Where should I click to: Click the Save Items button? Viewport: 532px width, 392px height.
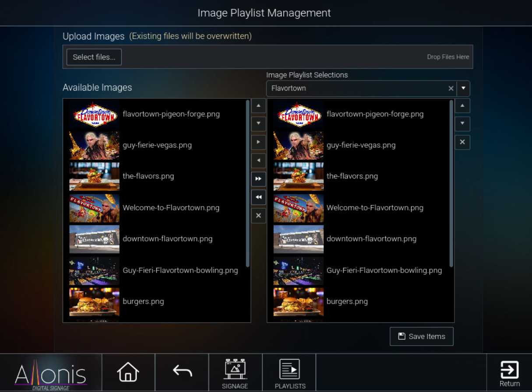click(422, 336)
